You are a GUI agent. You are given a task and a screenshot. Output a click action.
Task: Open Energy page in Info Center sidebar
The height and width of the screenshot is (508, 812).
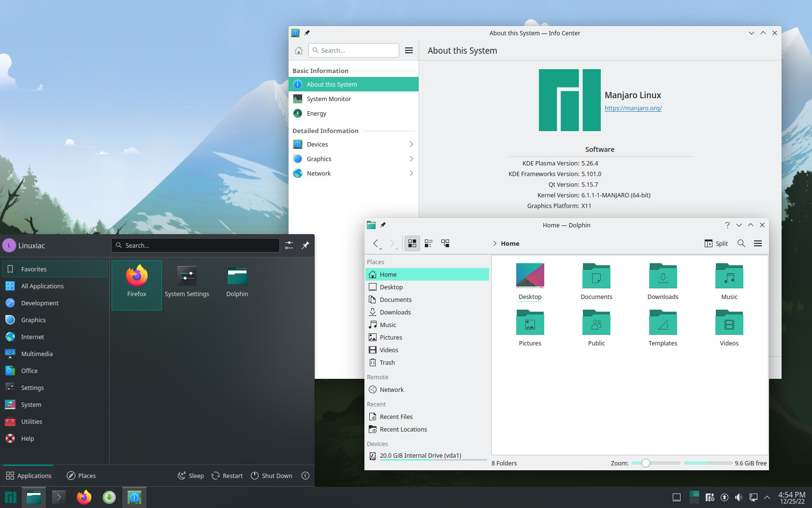pos(354,113)
